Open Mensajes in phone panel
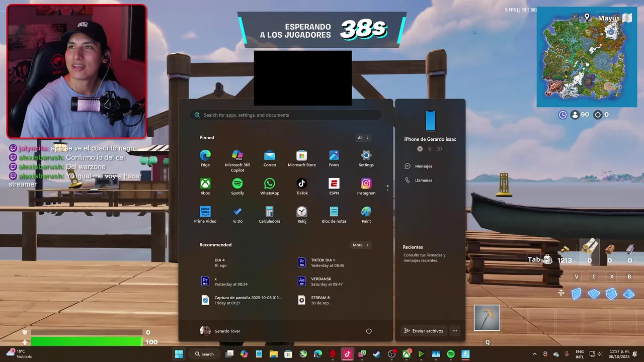Viewport: 644px width, 362px height. coord(419,166)
